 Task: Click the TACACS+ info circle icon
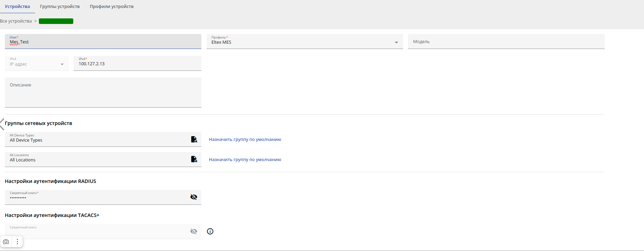(x=210, y=231)
